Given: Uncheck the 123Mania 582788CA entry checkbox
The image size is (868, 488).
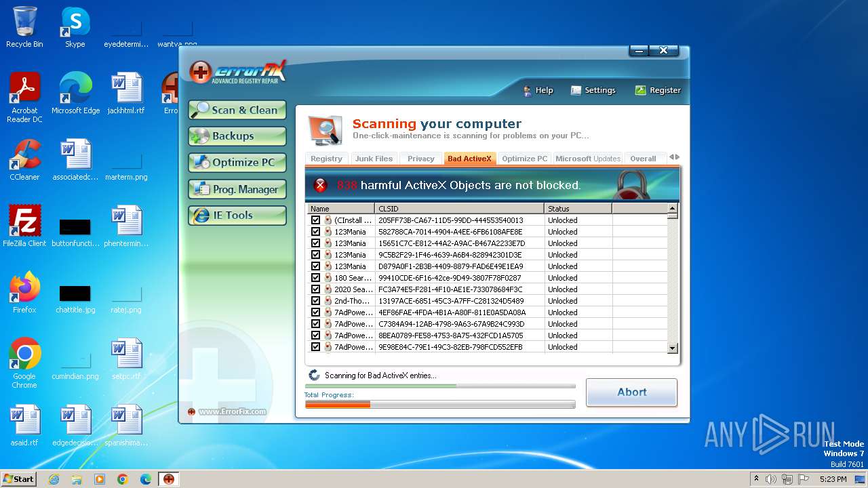Looking at the screenshot, I should (315, 232).
